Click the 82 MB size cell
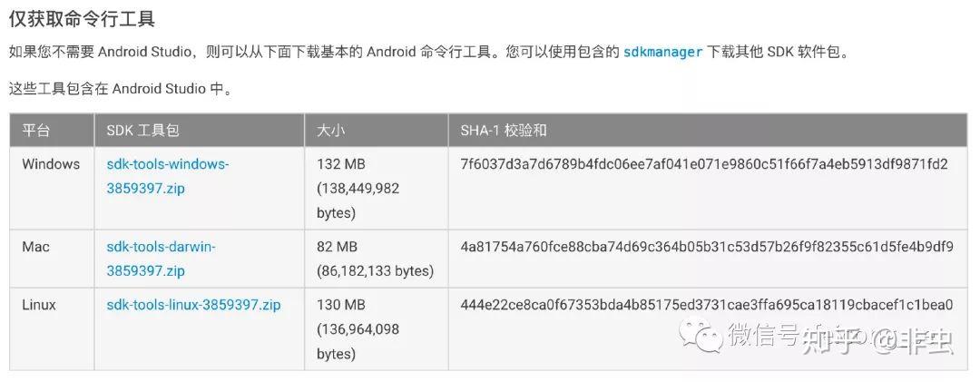Viewport: 980px width, 382px height. point(338,247)
